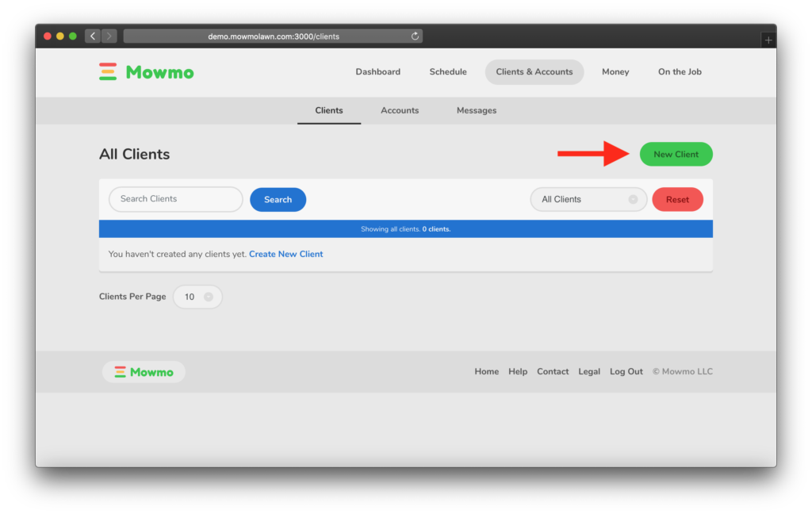The height and width of the screenshot is (514, 812).
Task: Go forward with the browser forward arrow
Action: point(109,36)
